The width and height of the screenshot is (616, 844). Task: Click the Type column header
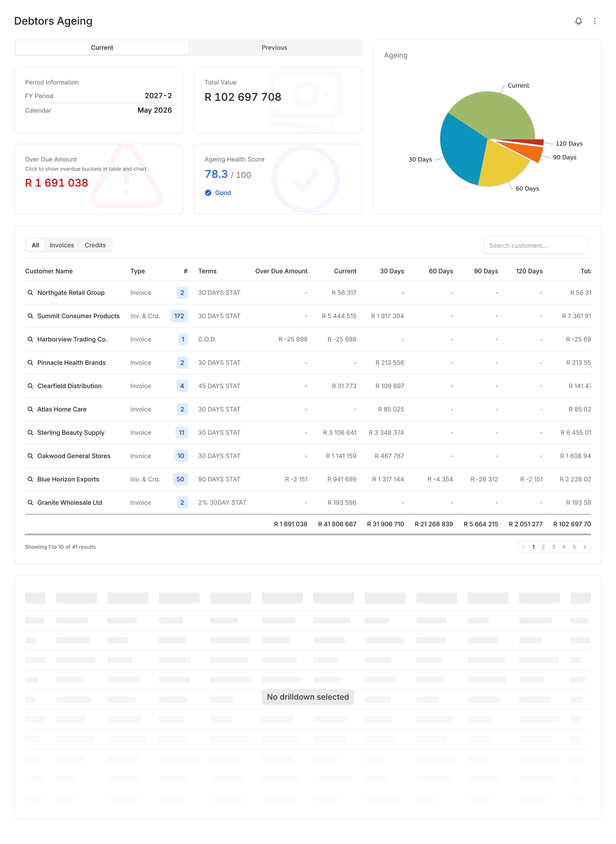[137, 271]
